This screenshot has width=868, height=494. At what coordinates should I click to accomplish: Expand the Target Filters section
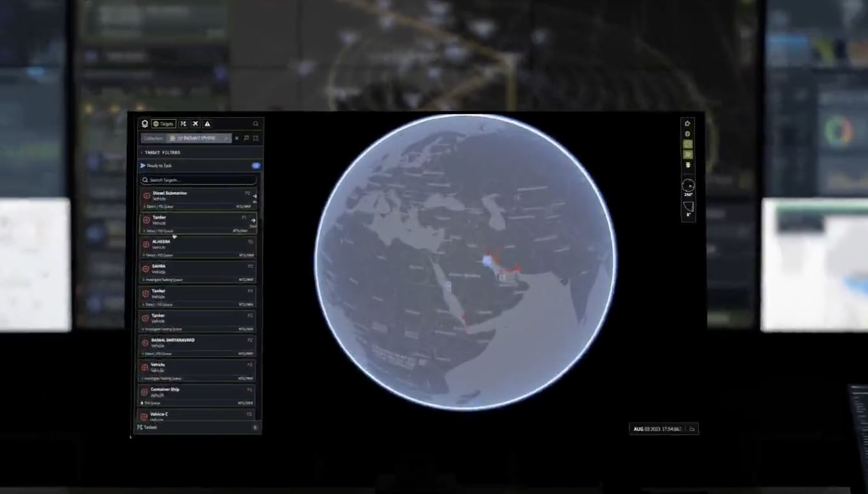(160, 152)
